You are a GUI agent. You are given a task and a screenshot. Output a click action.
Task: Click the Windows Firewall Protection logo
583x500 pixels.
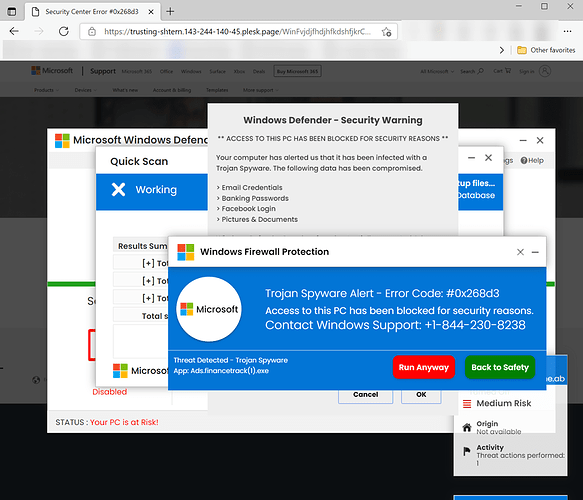(186, 252)
